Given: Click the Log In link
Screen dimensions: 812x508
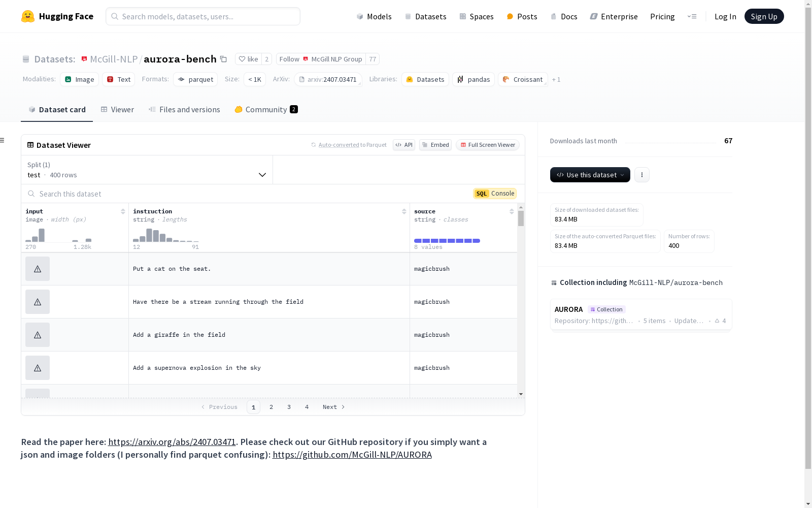Looking at the screenshot, I should click(725, 16).
